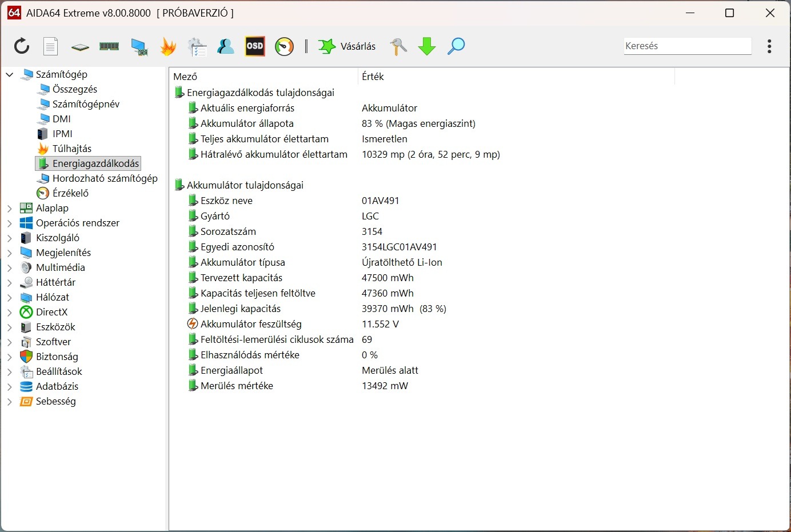Screen dimensions: 791x532
Task: Select the Jelenlegi kapacitás row
Action: click(423, 309)
